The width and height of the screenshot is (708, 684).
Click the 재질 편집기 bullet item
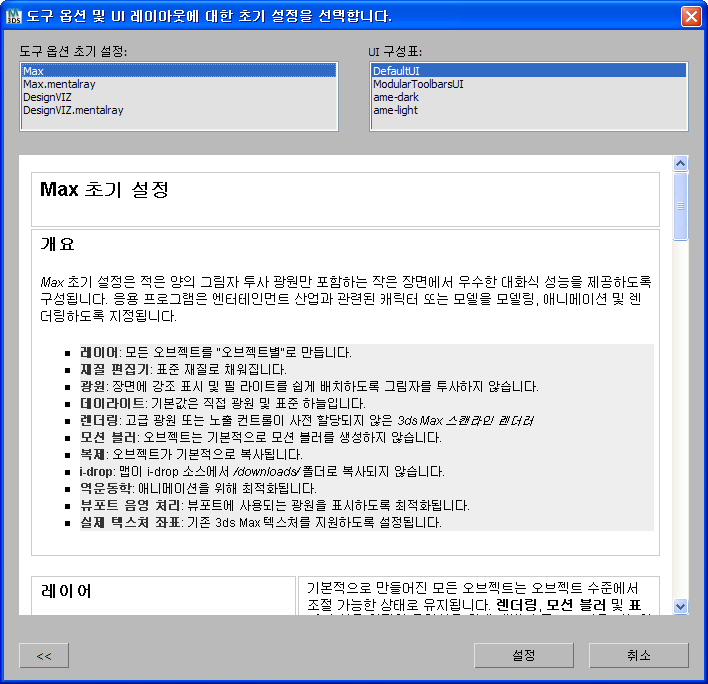pyautogui.click(x=183, y=369)
